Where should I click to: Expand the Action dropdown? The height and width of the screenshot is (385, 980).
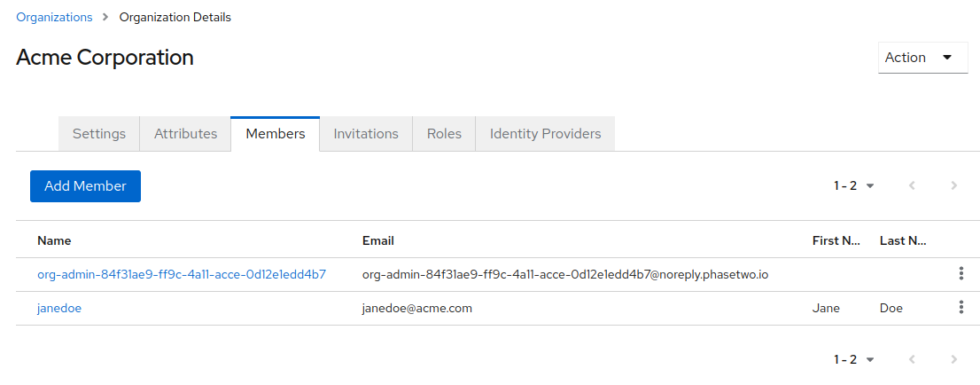(923, 58)
